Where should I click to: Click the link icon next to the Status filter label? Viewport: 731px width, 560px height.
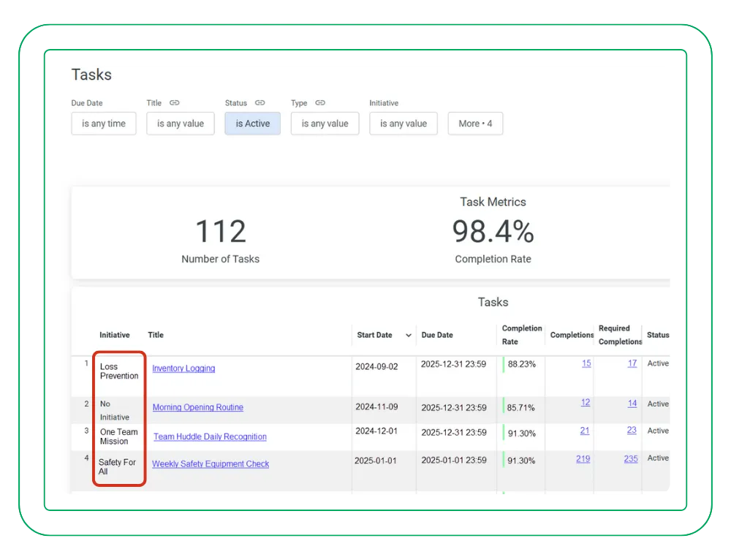[x=260, y=102]
